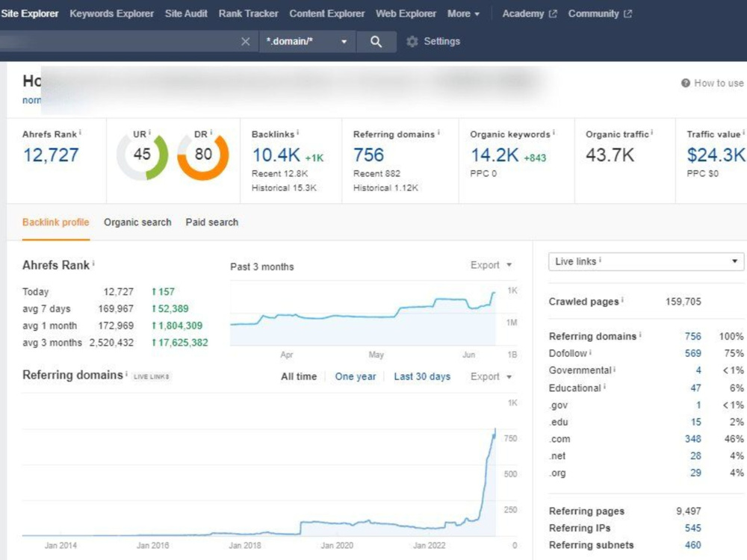Switch to Rank Tracker
Image resolution: width=747 pixels, height=560 pixels.
248,13
